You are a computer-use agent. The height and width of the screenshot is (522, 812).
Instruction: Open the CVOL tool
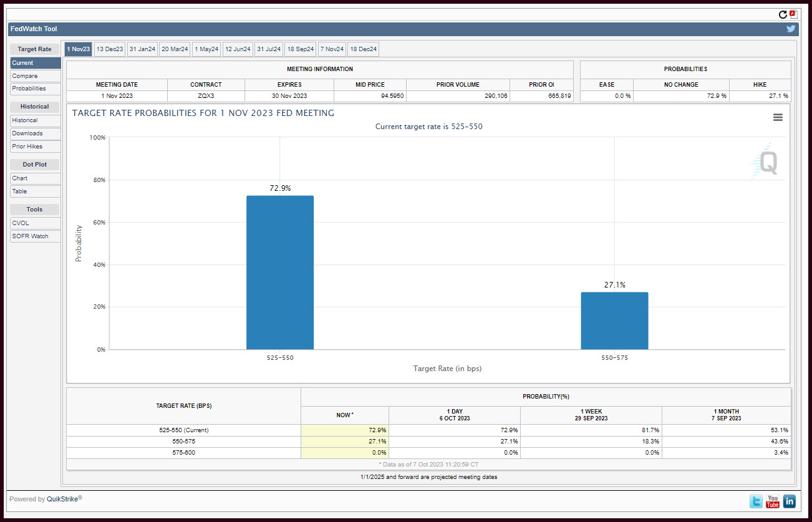coord(36,223)
